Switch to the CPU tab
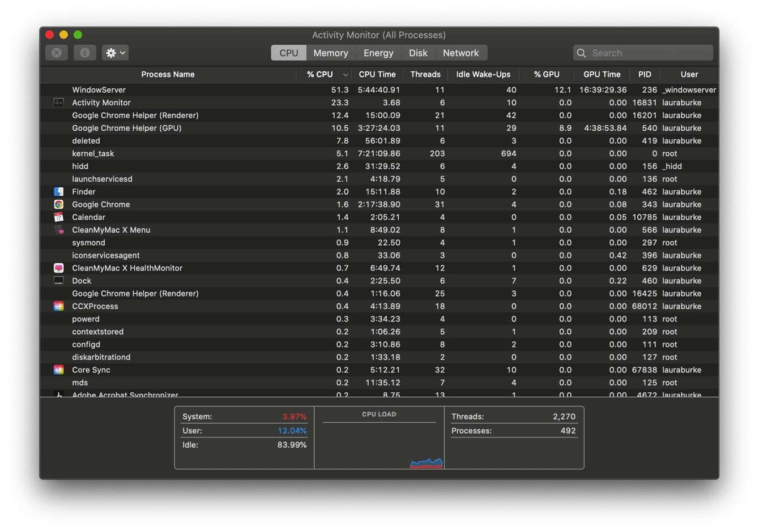 [289, 53]
